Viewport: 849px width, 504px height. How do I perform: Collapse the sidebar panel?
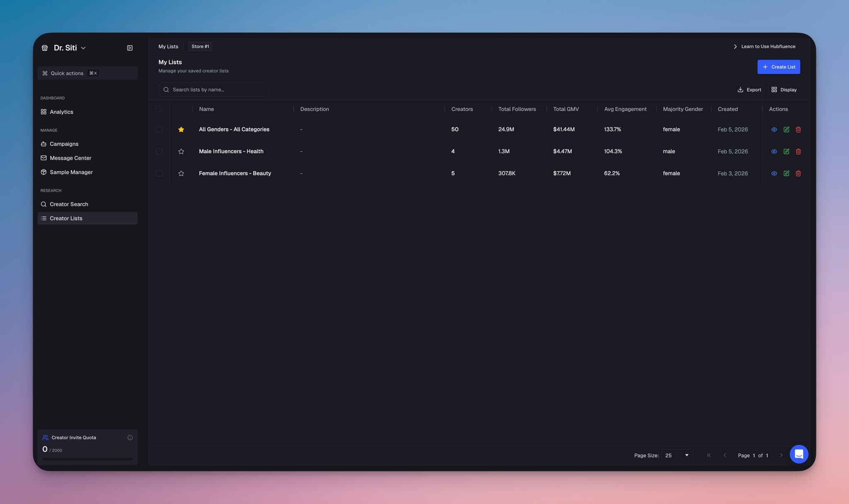point(130,48)
